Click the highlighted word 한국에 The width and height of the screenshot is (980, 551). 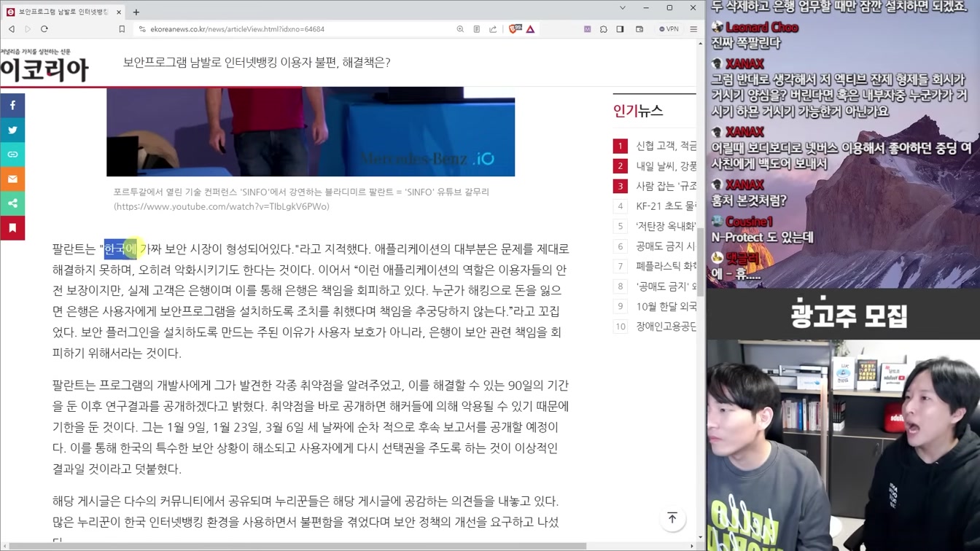coord(120,249)
